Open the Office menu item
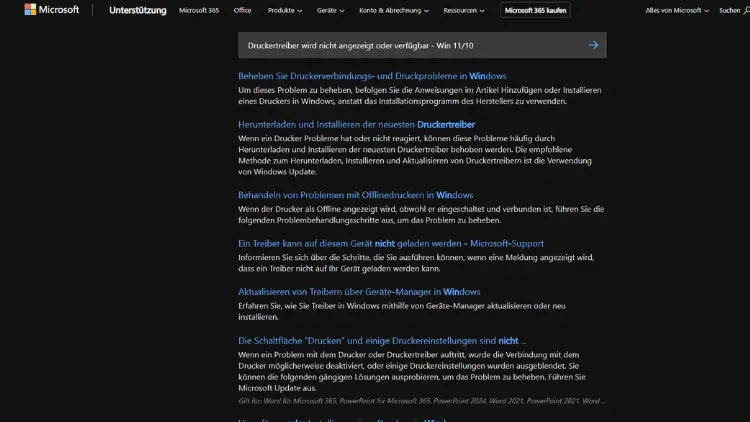750x422 pixels. point(243,10)
